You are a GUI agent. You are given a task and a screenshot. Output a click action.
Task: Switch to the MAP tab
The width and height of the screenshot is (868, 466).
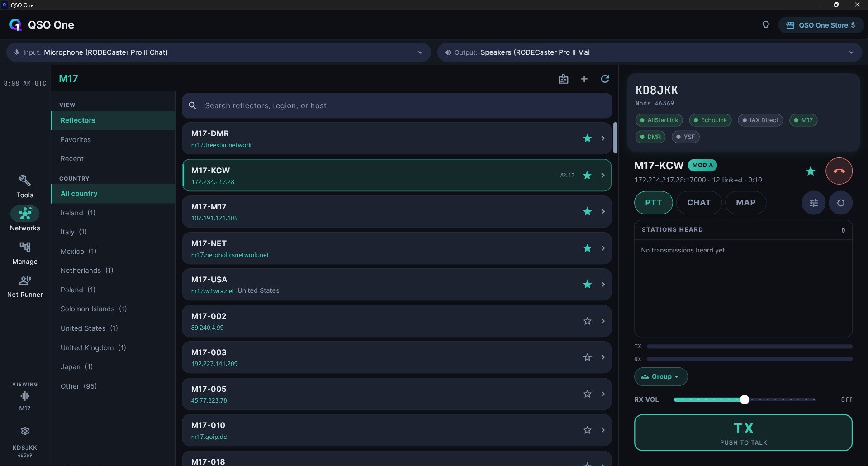coord(745,203)
